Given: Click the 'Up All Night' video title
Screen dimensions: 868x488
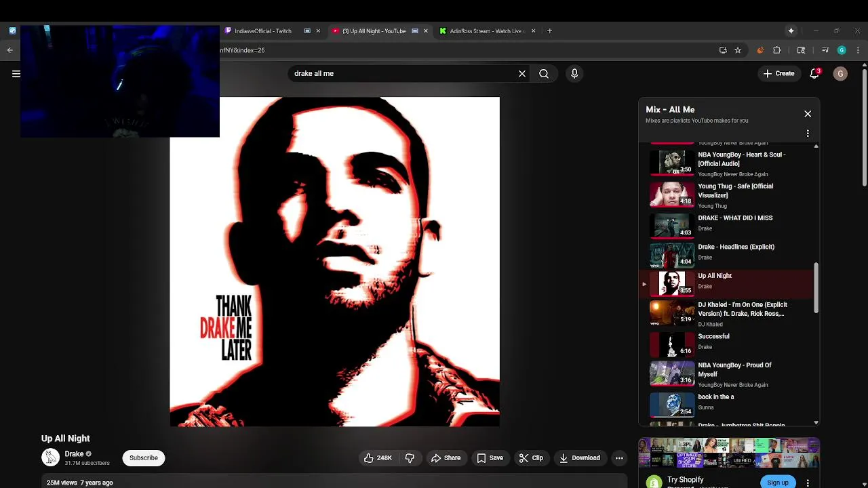Looking at the screenshot, I should [x=66, y=439].
